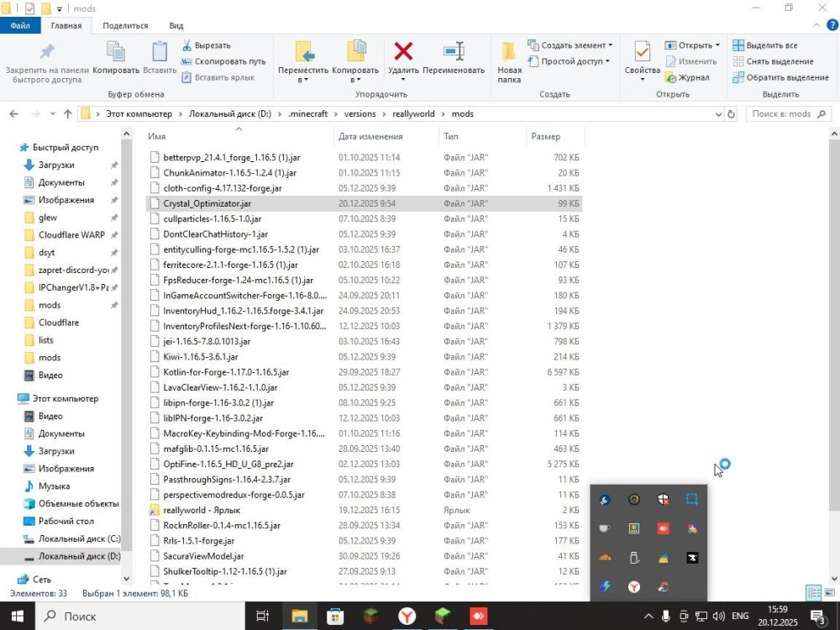The height and width of the screenshot is (630, 840).
Task: Select OptiFine-1.16.5_HD_U_G8_pre2.jar file
Action: point(228,464)
